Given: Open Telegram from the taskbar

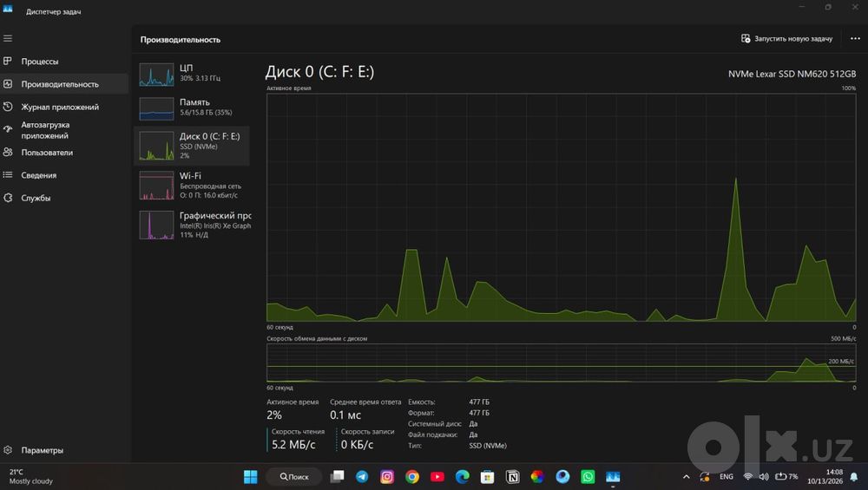Looking at the screenshot, I should (362, 477).
